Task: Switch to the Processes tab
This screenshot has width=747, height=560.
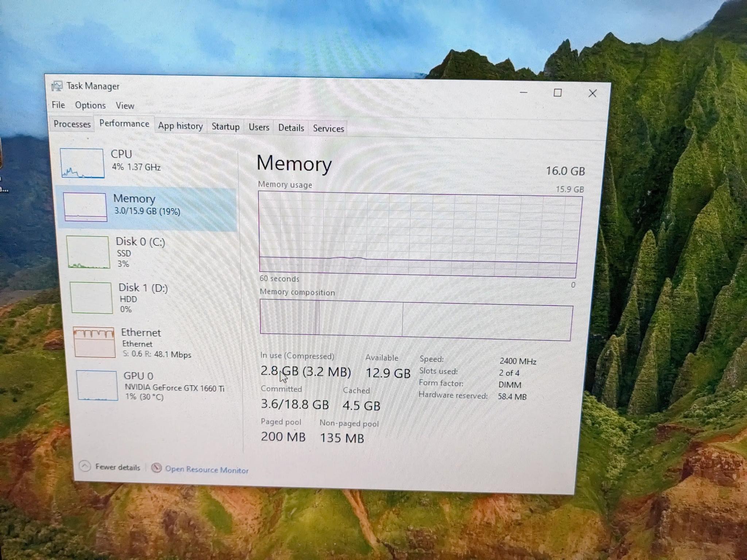Action: tap(72, 124)
